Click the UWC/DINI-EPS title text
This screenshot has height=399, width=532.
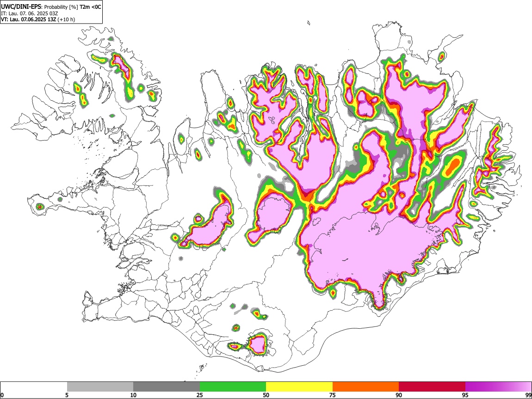pyautogui.click(x=22, y=7)
